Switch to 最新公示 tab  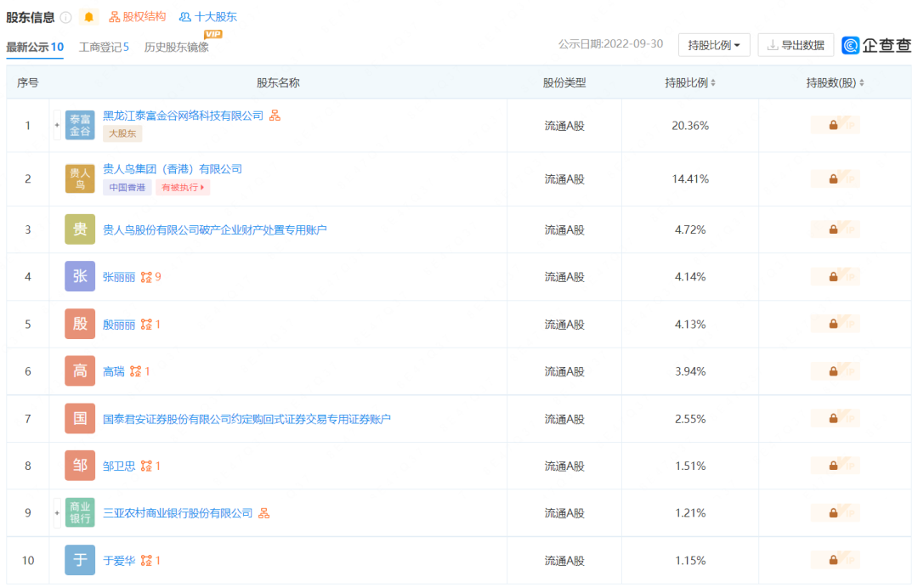coord(35,47)
